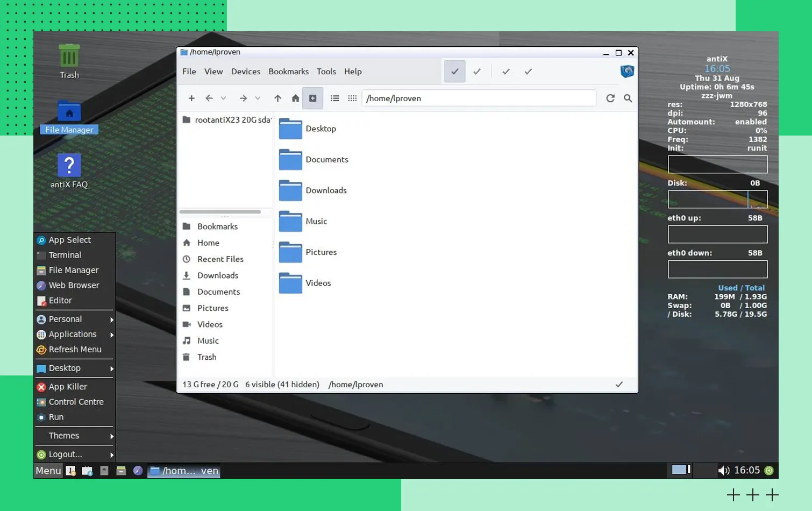Open the back history dropdown arrow
Screen dimensions: 812x511
[x=224, y=98]
